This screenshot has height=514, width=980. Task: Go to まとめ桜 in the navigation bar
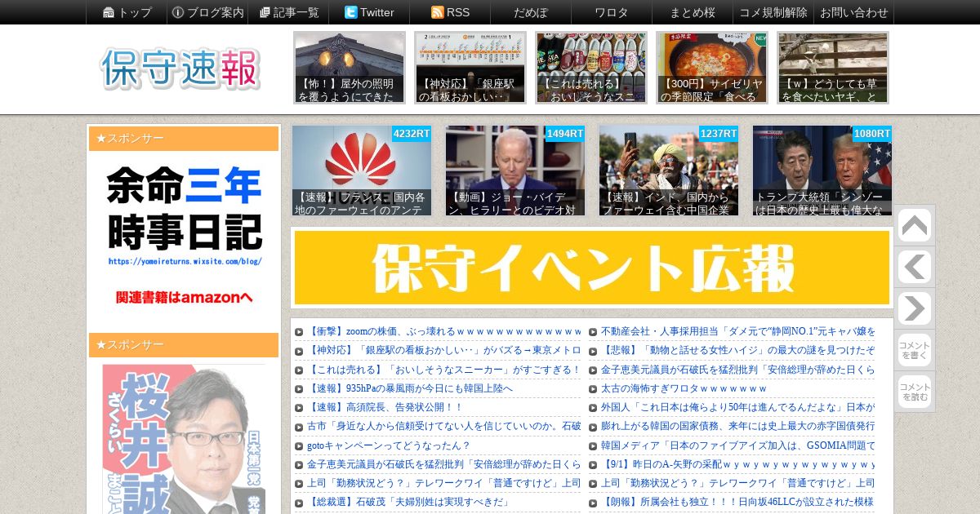point(693,12)
